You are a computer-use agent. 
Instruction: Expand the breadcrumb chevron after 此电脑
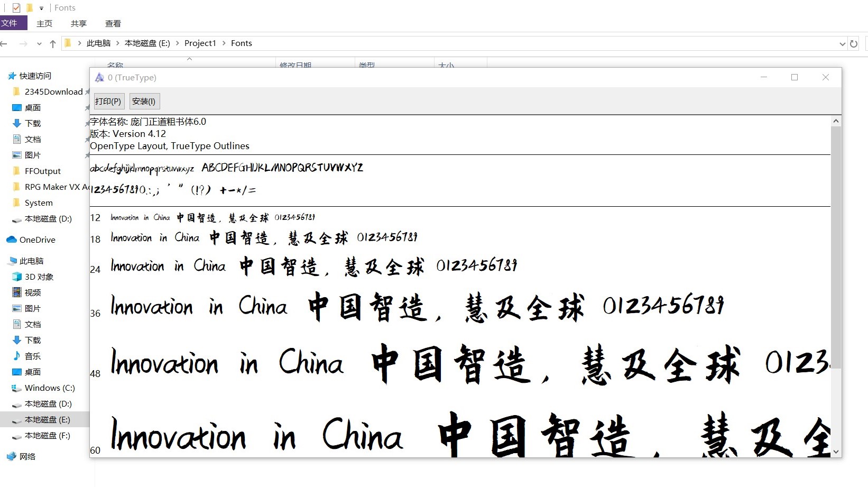click(x=118, y=43)
